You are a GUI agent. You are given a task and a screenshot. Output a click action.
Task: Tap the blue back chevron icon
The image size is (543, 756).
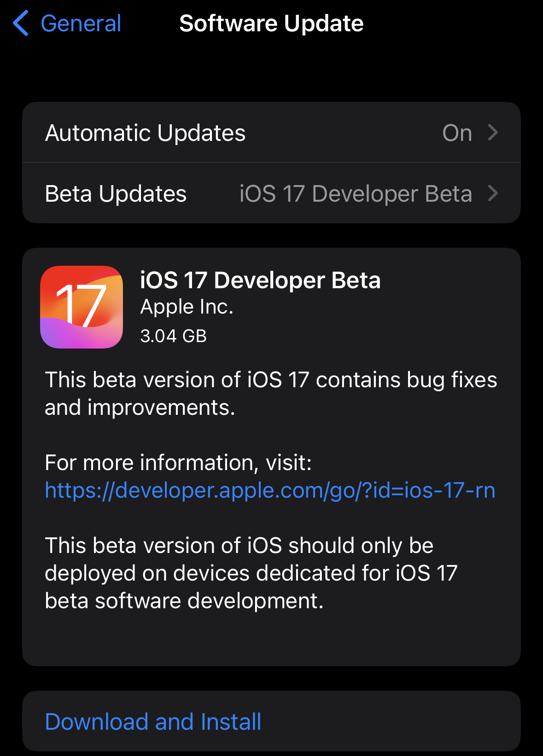point(21,23)
